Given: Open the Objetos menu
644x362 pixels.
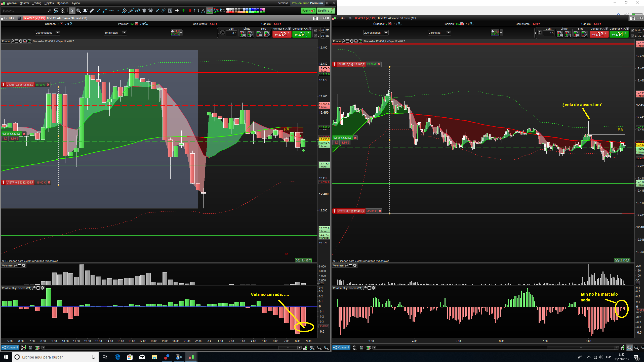Looking at the screenshot, I should (49, 3).
